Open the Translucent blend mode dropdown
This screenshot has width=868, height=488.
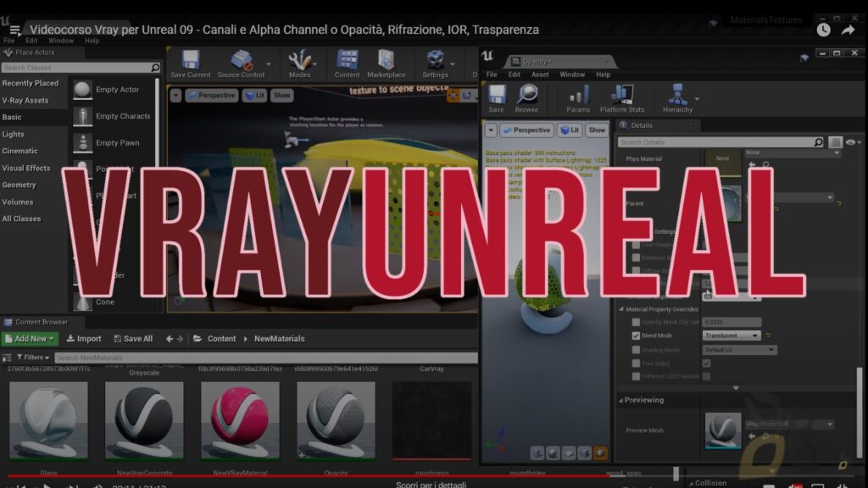[x=732, y=335]
